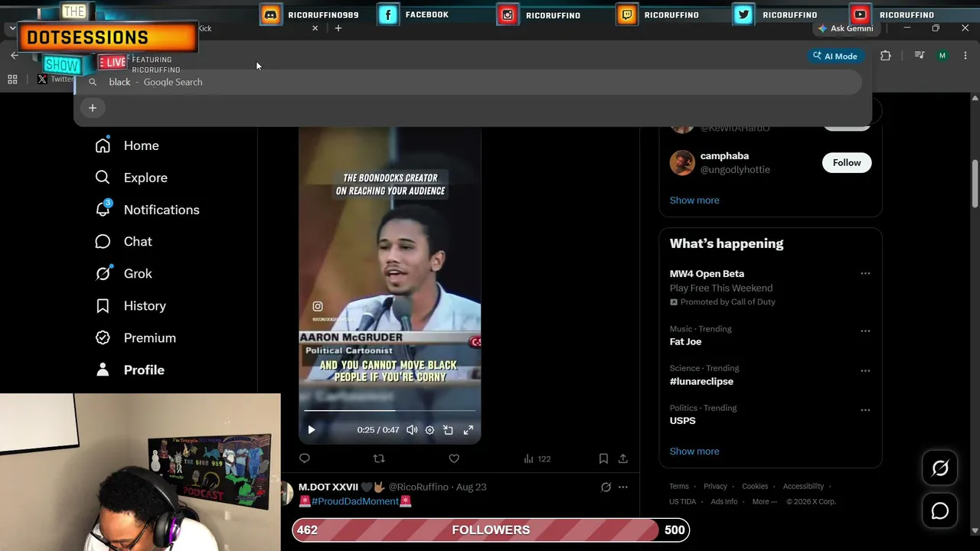Show more trends under What's happening
The height and width of the screenshot is (551, 980).
click(694, 452)
